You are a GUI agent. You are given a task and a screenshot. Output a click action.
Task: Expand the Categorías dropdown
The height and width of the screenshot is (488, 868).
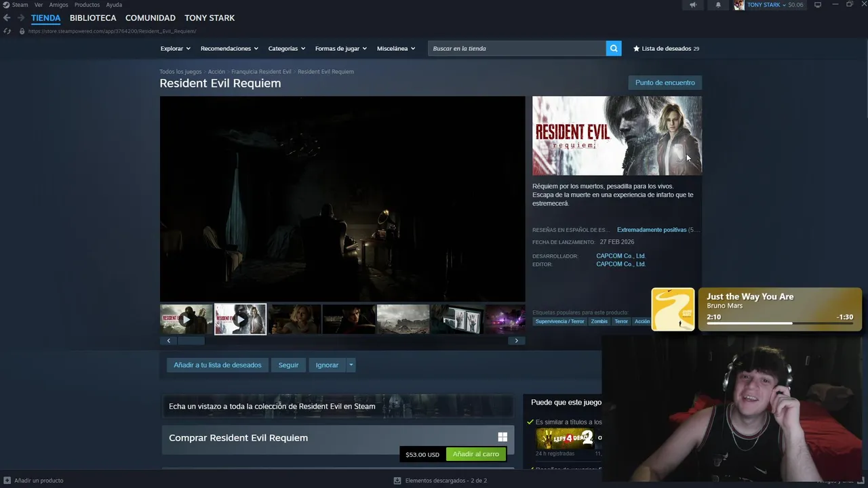[x=287, y=49]
